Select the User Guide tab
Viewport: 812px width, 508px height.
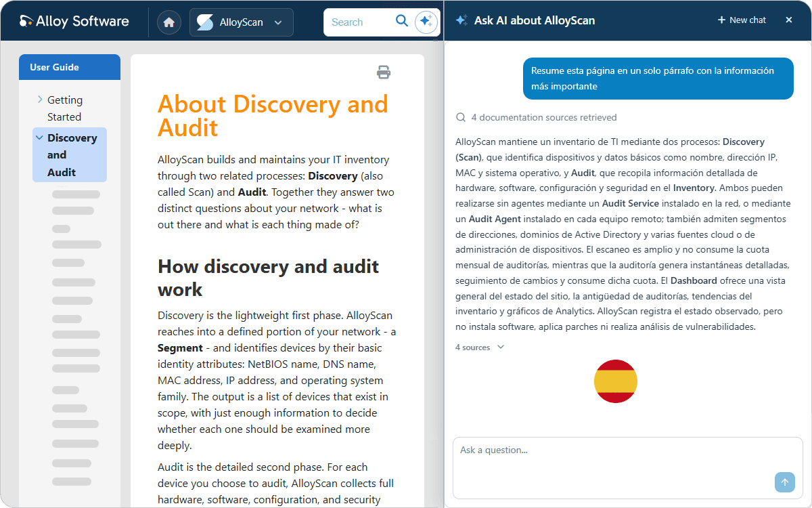[70, 67]
